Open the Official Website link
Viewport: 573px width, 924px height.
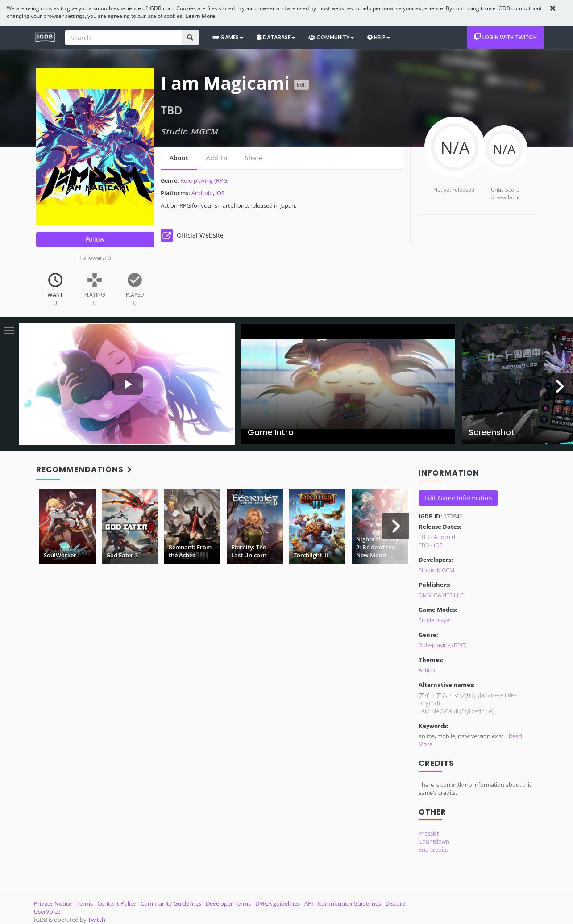[200, 235]
